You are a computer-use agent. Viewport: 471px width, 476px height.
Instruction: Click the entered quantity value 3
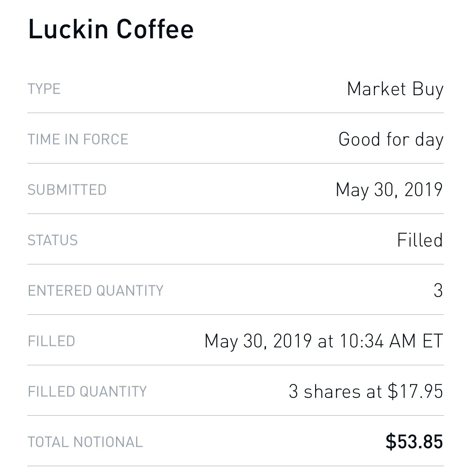click(438, 291)
